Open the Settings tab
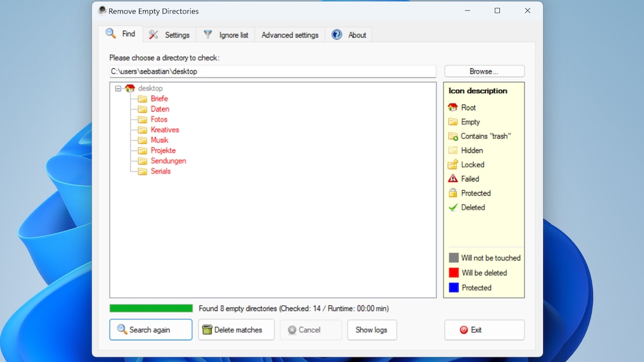This screenshot has width=644, height=362. point(170,35)
